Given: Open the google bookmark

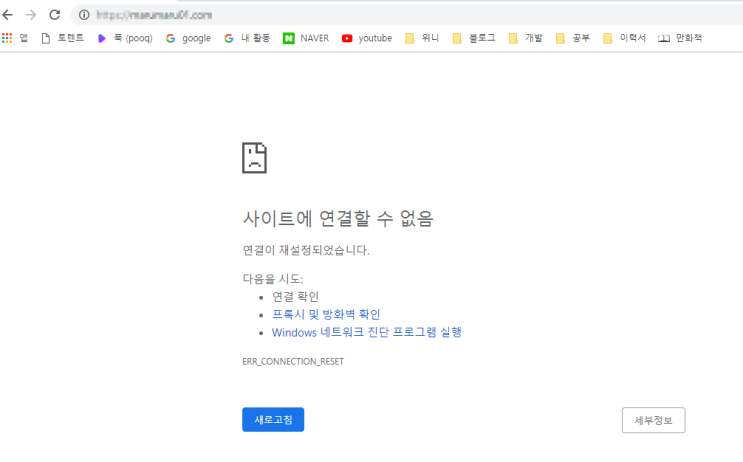Looking at the screenshot, I should click(188, 38).
